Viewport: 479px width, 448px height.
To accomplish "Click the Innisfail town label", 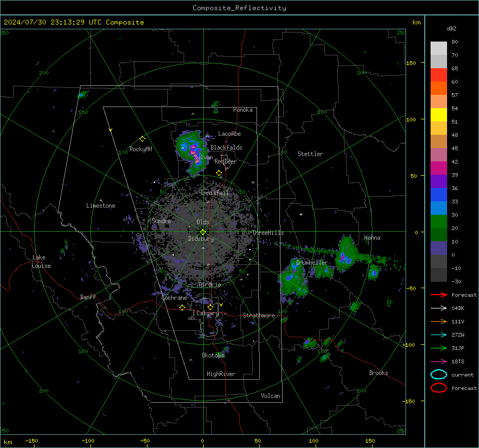I will 214,193.
